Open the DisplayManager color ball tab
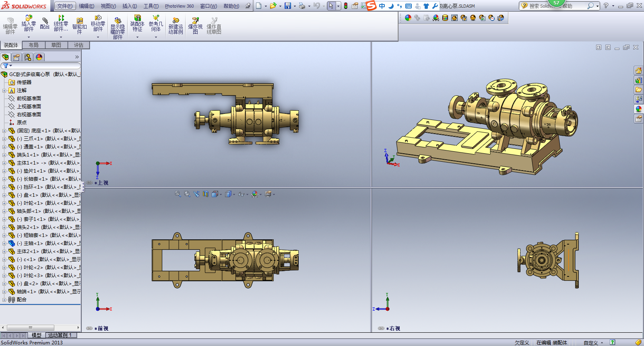 click(x=39, y=57)
